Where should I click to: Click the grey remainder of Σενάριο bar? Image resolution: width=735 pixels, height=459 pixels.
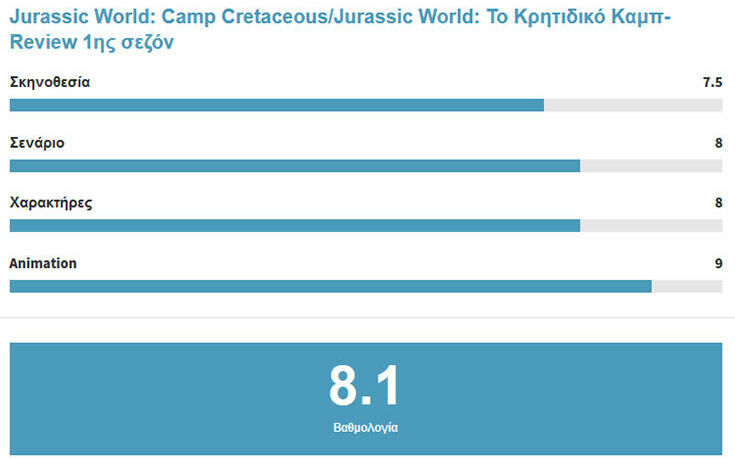tap(650, 166)
